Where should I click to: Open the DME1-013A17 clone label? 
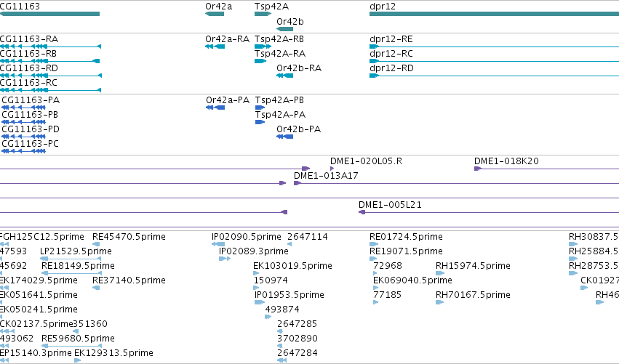tap(326, 176)
